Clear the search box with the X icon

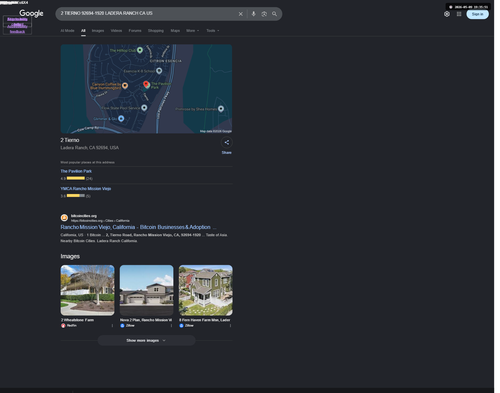click(x=241, y=14)
